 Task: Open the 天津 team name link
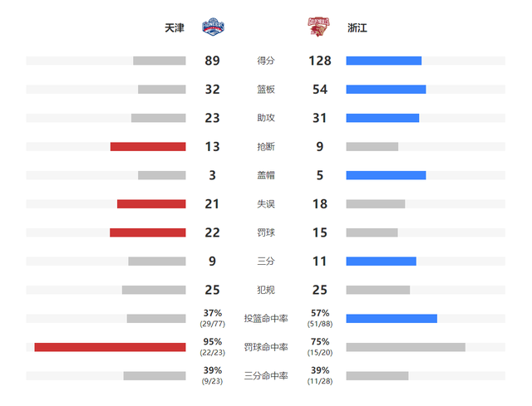click(x=175, y=27)
